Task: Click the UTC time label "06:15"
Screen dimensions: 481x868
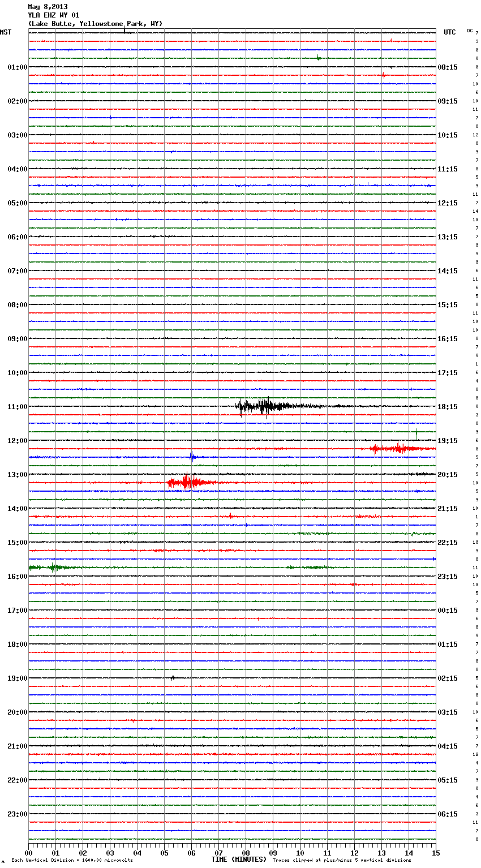Action: [448, 814]
